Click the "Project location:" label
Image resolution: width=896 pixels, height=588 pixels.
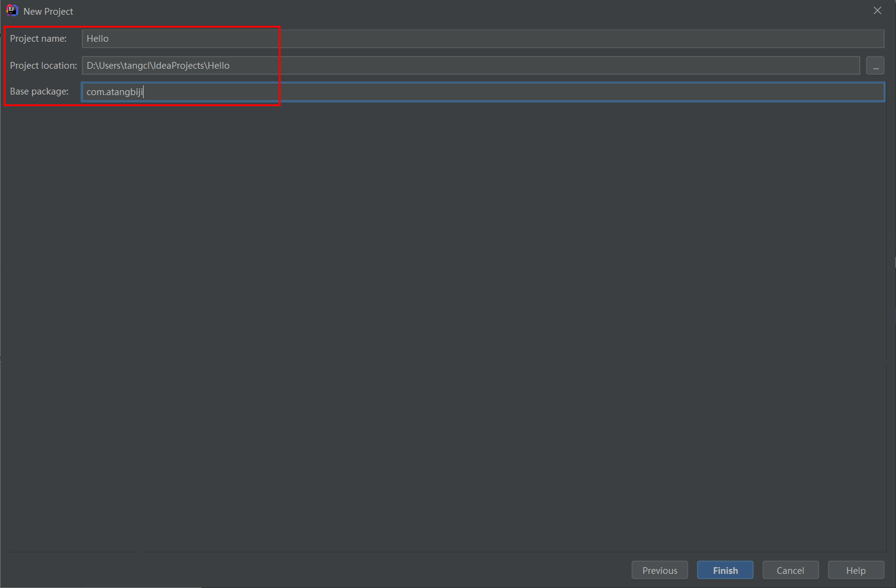(43, 66)
